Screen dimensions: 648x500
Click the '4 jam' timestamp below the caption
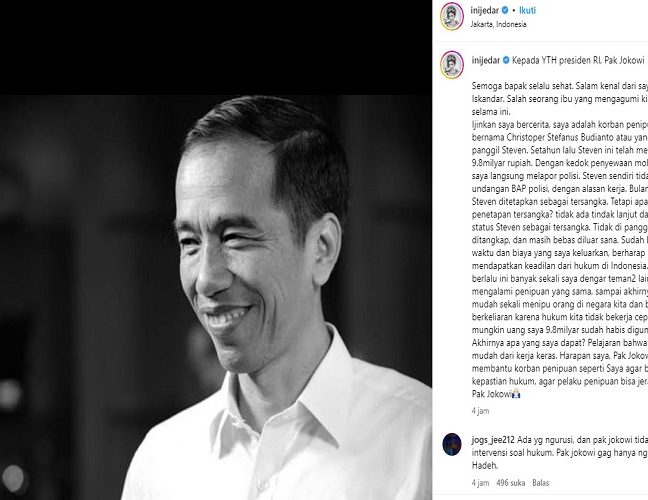click(x=480, y=411)
